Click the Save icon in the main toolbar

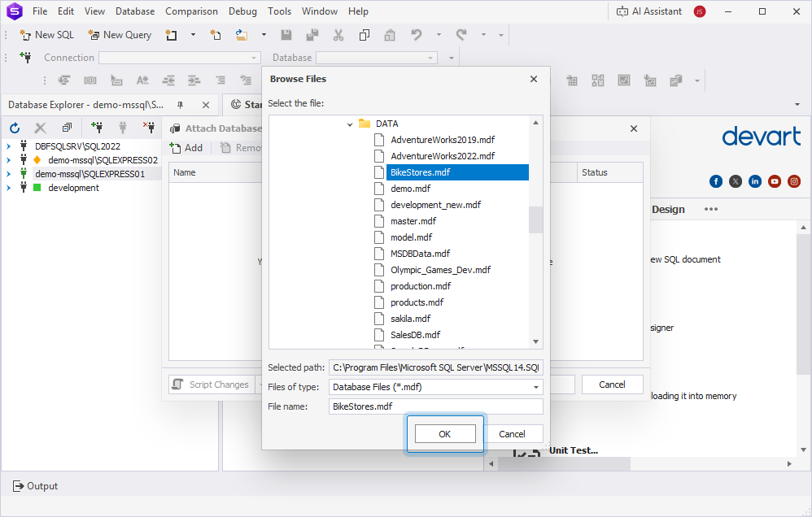point(286,35)
